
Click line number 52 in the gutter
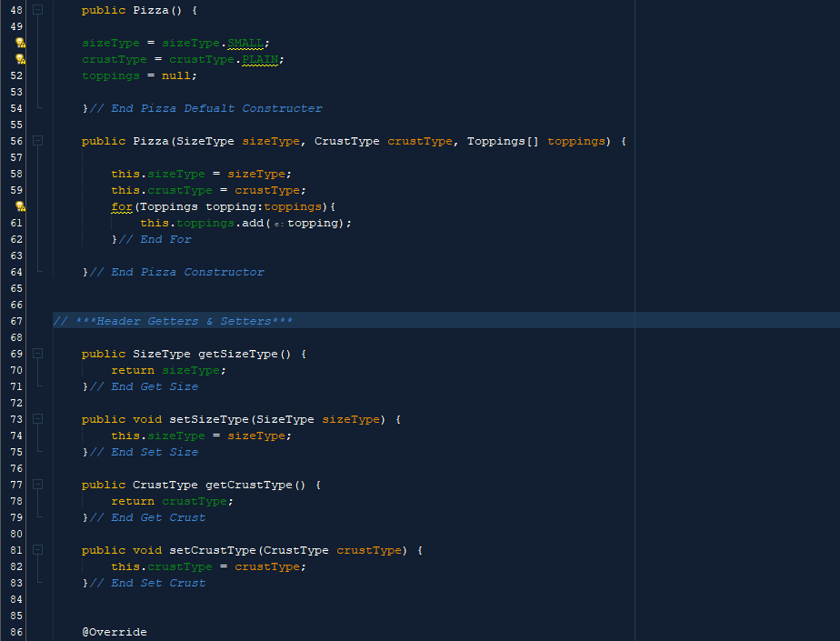point(16,75)
